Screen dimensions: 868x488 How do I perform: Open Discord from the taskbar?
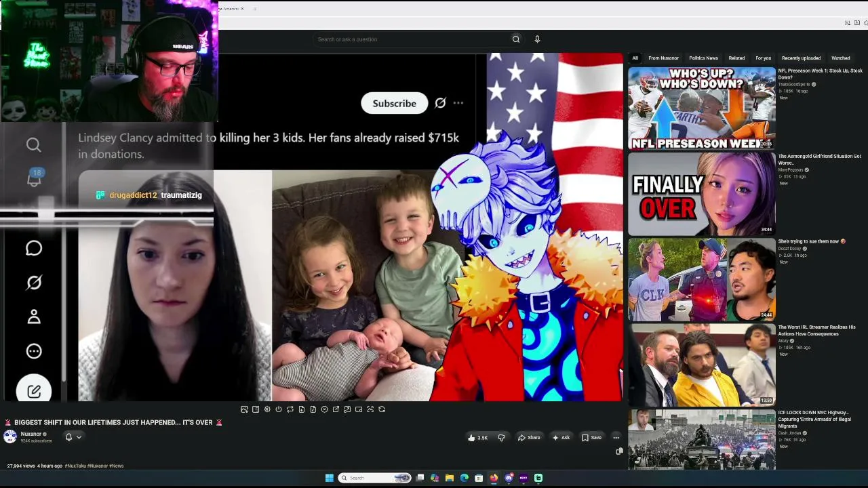pos(509,478)
